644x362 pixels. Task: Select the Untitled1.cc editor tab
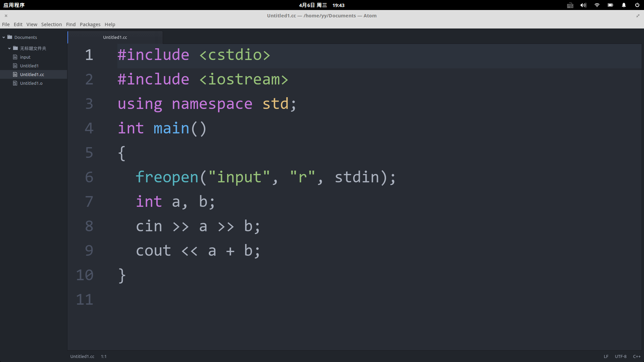click(115, 37)
